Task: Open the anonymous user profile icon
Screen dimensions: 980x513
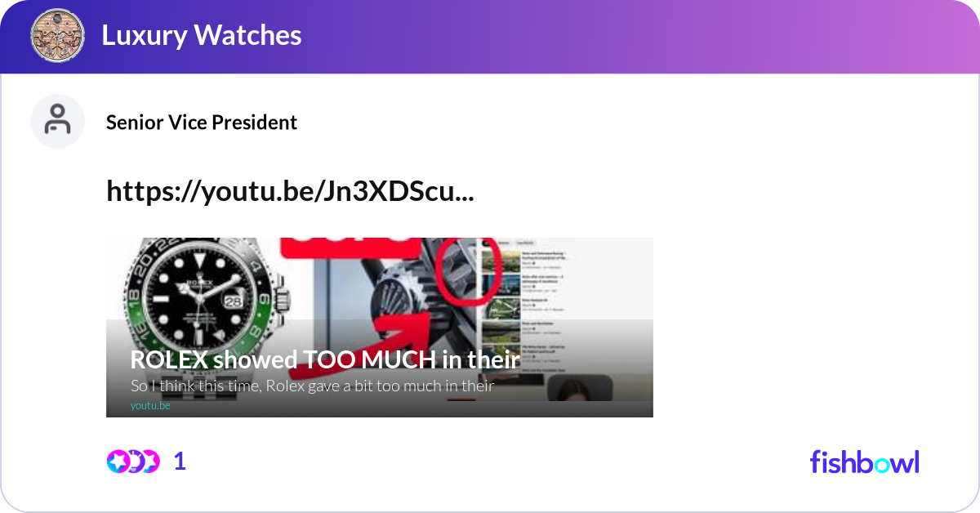Action: (x=58, y=122)
